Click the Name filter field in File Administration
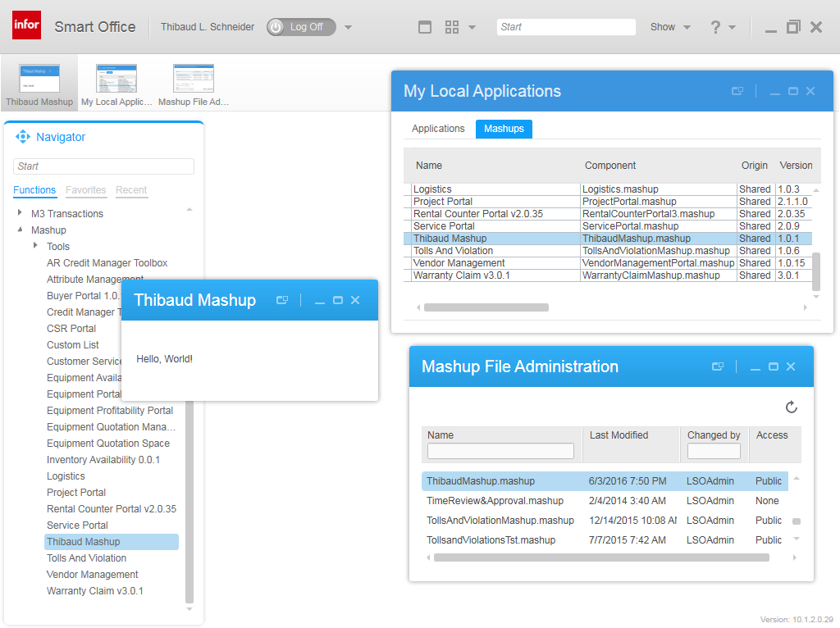The width and height of the screenshot is (840, 628). pos(500,451)
